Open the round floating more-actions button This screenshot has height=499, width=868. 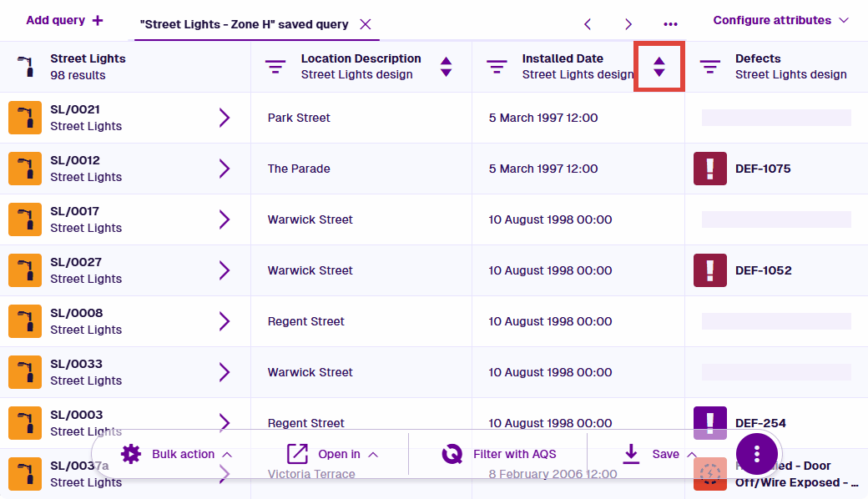pyautogui.click(x=757, y=454)
